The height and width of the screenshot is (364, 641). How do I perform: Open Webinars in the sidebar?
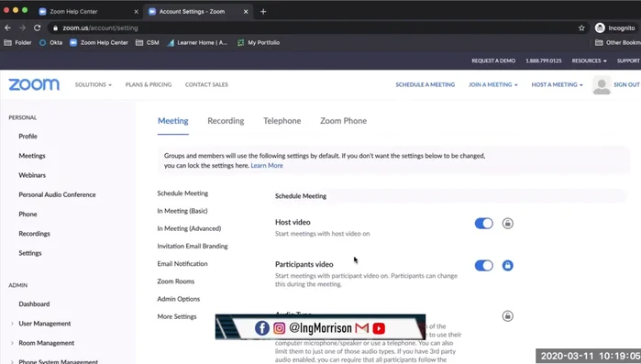click(32, 175)
